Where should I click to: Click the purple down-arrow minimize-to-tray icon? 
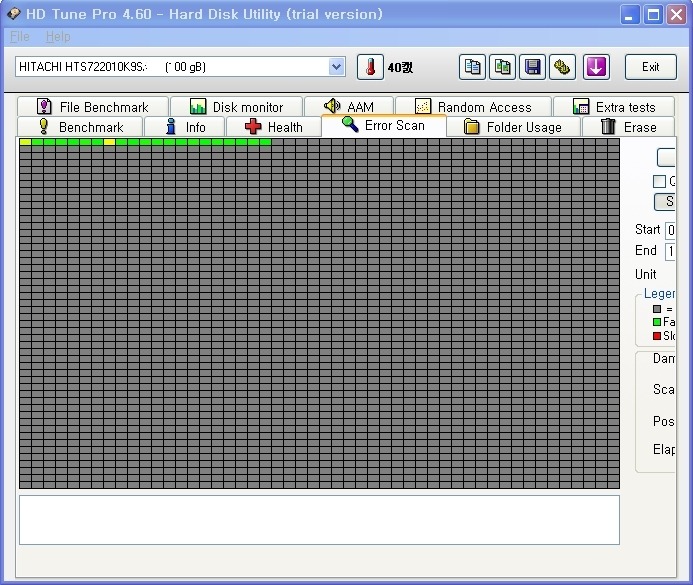596,67
